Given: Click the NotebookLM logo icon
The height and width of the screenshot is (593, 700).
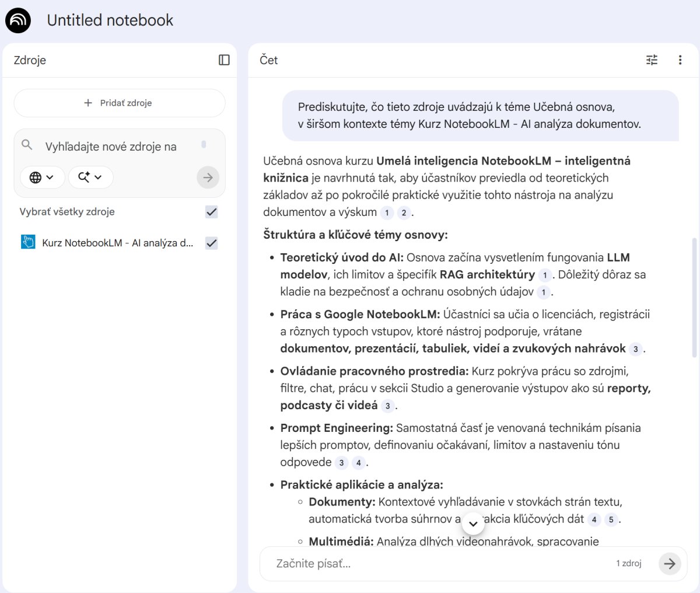Looking at the screenshot, I should pyautogui.click(x=18, y=20).
